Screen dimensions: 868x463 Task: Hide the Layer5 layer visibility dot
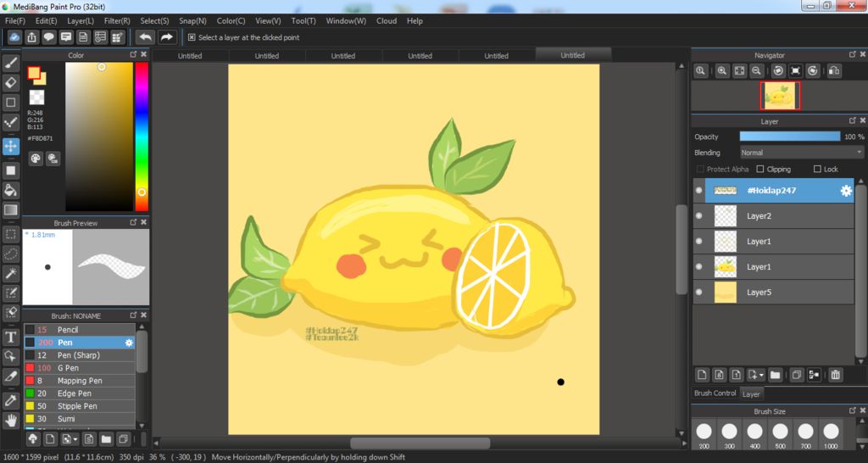pyautogui.click(x=699, y=293)
